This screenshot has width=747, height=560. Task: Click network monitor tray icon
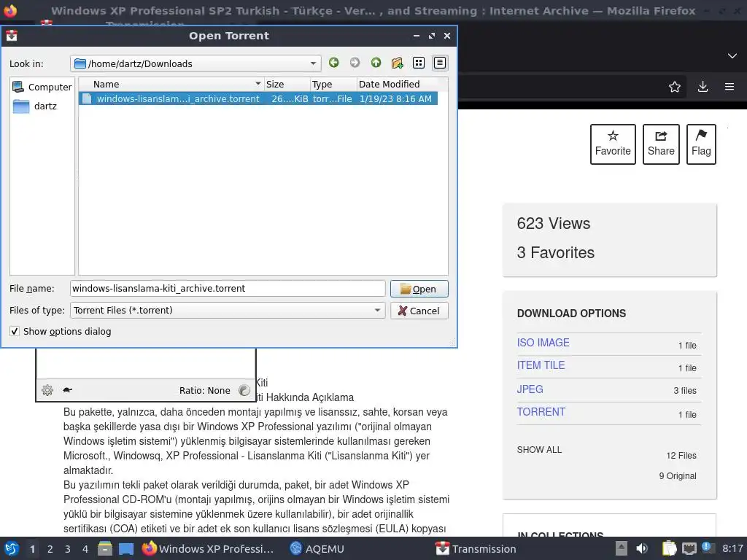(689, 548)
